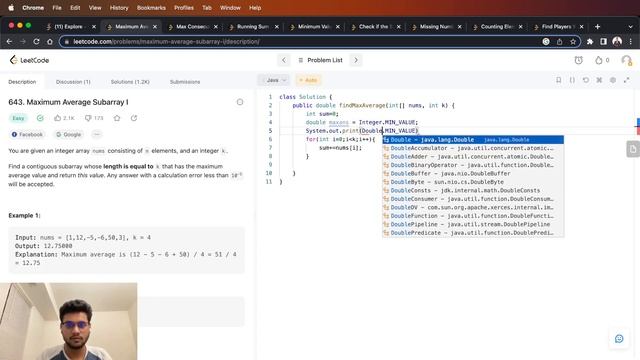This screenshot has width=640, height=360.
Task: Show more company tags ellipsis
Action: (x=97, y=134)
